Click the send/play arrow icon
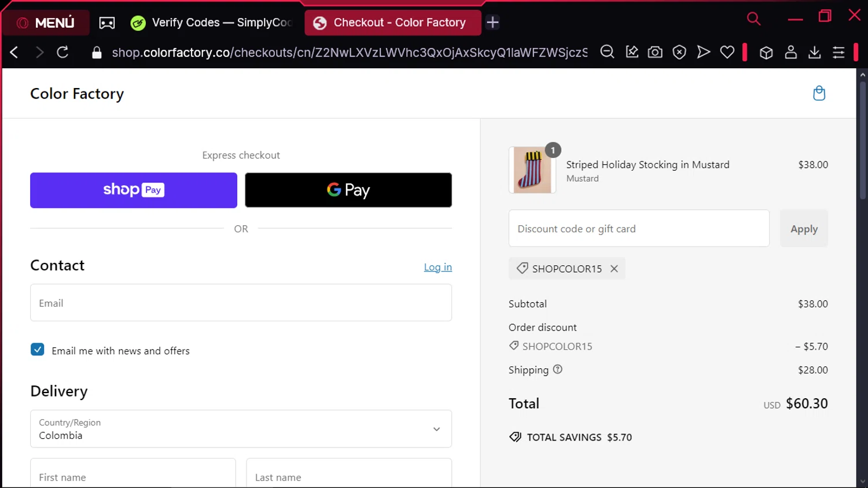The height and width of the screenshot is (488, 868). [703, 53]
